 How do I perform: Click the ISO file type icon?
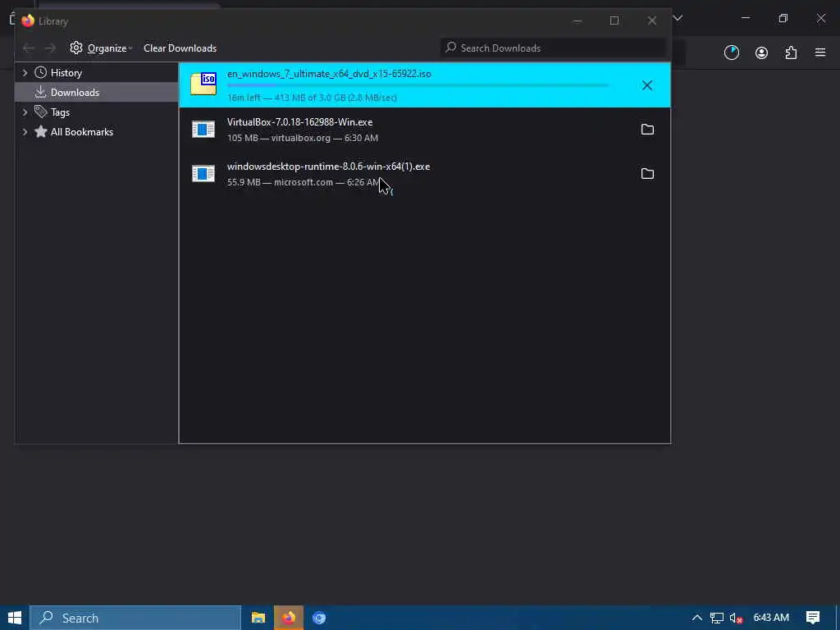[x=203, y=84]
